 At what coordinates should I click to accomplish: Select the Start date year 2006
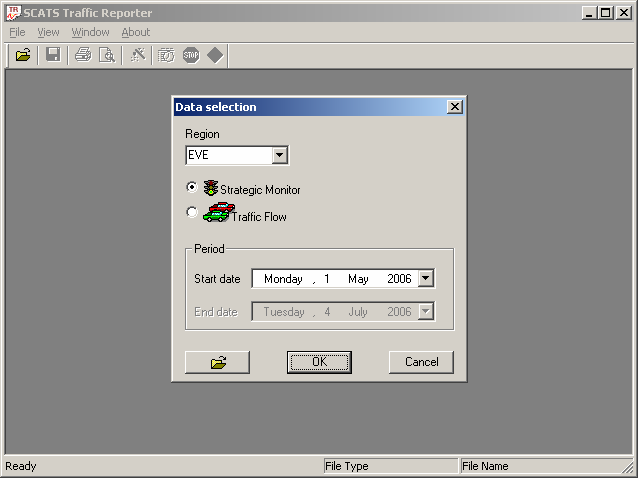point(399,279)
